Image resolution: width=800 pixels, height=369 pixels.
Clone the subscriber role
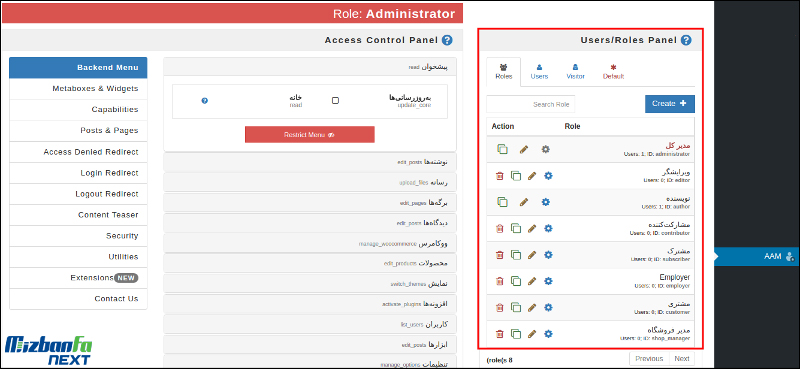pyautogui.click(x=516, y=255)
